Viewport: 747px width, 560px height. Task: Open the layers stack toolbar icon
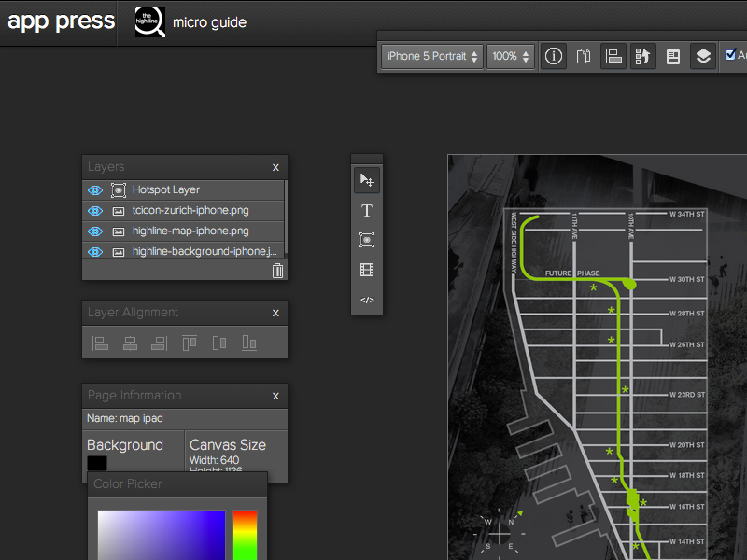coord(703,56)
